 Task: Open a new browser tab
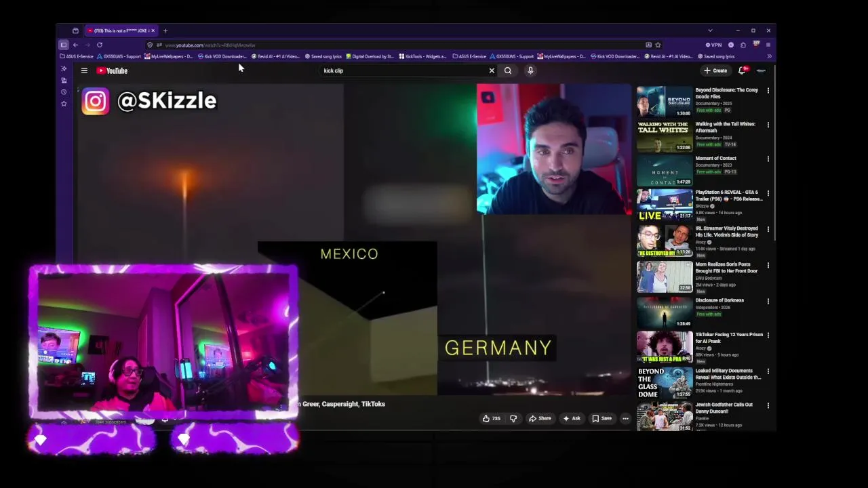coord(165,30)
